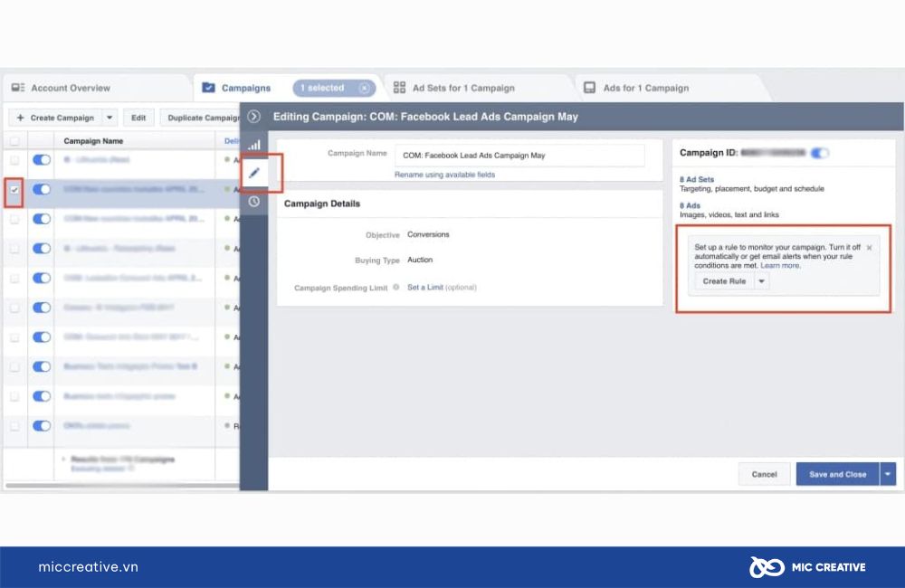The image size is (905, 588).
Task: Open the chart view icon in the side rail
Action: [x=254, y=145]
